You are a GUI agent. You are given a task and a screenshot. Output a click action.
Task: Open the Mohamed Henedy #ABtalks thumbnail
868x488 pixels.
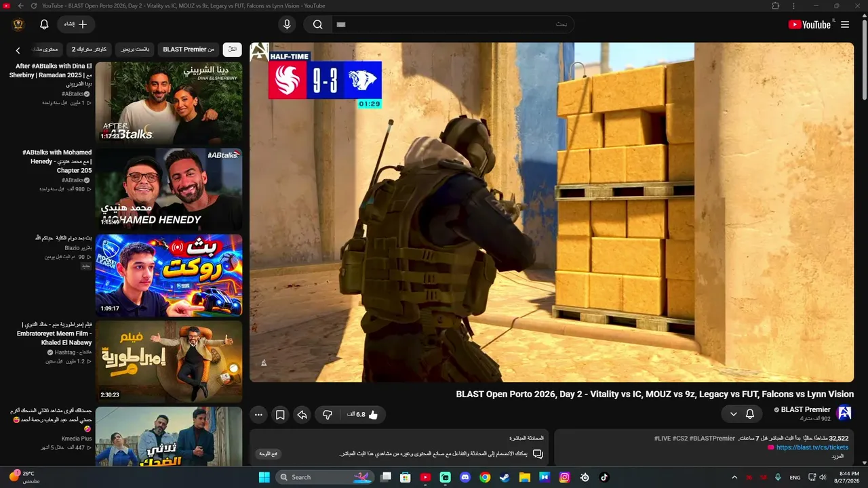click(169, 188)
